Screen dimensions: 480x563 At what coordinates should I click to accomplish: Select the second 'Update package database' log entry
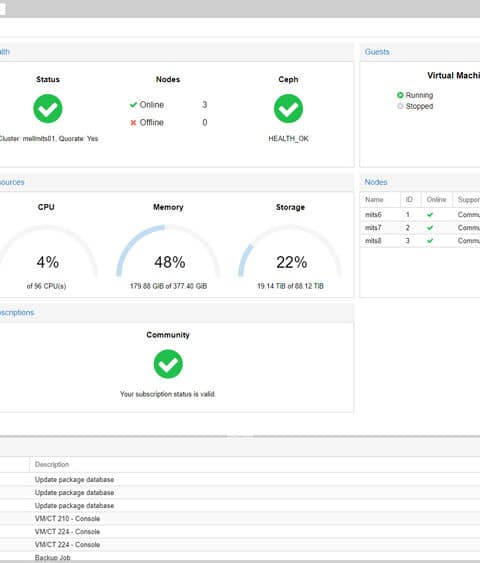point(240,493)
